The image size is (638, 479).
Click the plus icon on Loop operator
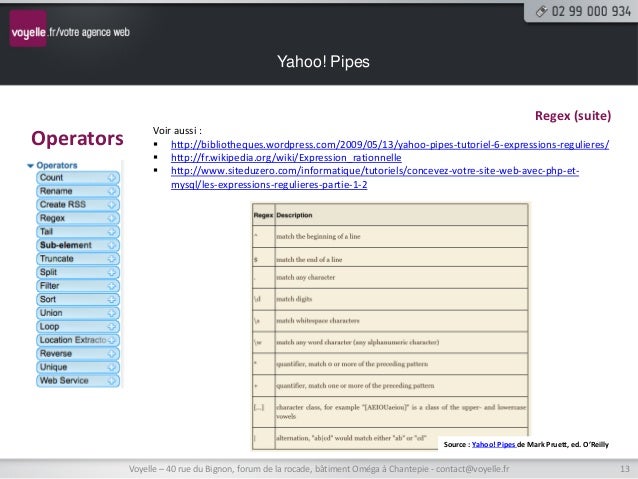(112, 326)
